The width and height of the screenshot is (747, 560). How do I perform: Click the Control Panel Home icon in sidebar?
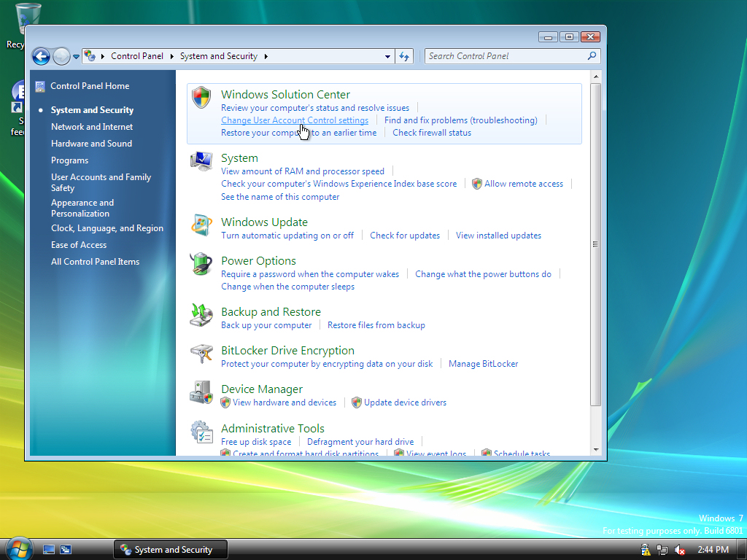click(x=40, y=86)
